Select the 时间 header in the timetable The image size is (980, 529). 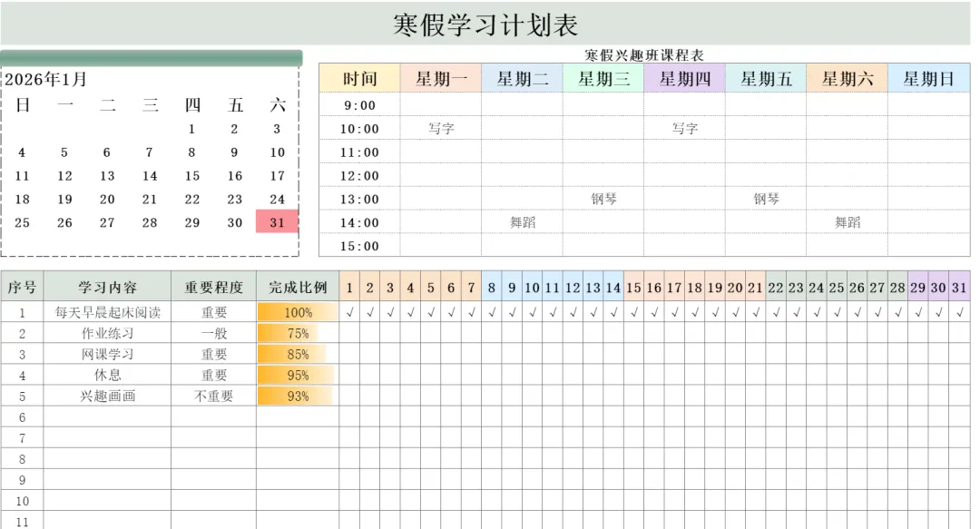[x=359, y=79]
